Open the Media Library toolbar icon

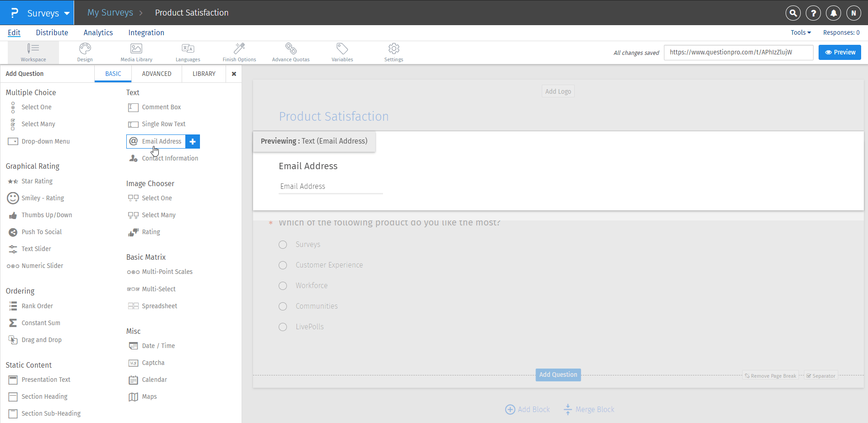[x=136, y=52]
